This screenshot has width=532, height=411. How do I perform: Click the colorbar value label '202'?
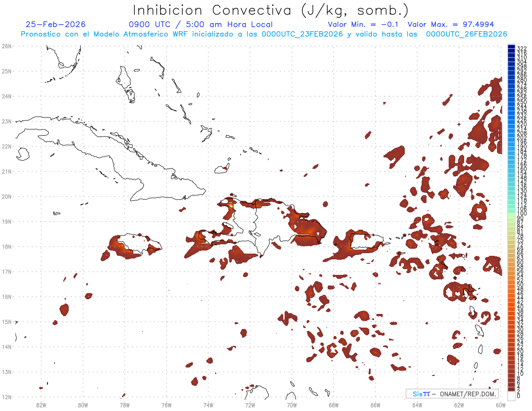click(522, 137)
